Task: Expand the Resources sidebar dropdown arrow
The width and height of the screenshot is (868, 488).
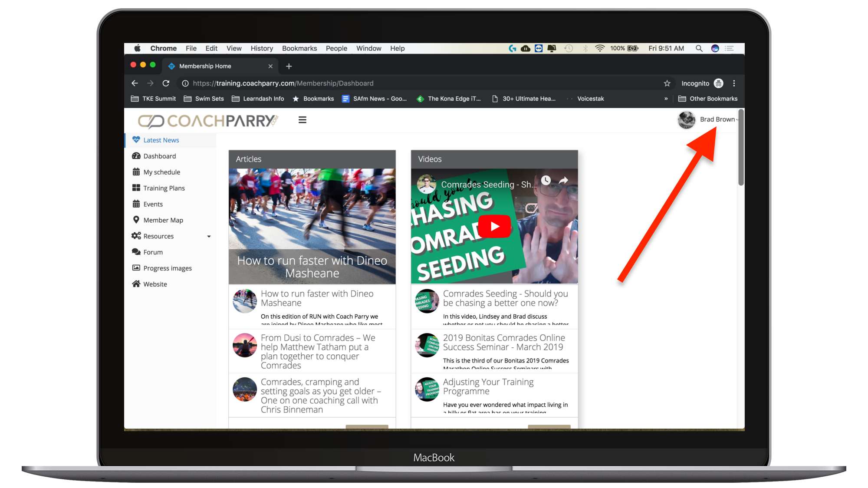Action: click(x=209, y=236)
